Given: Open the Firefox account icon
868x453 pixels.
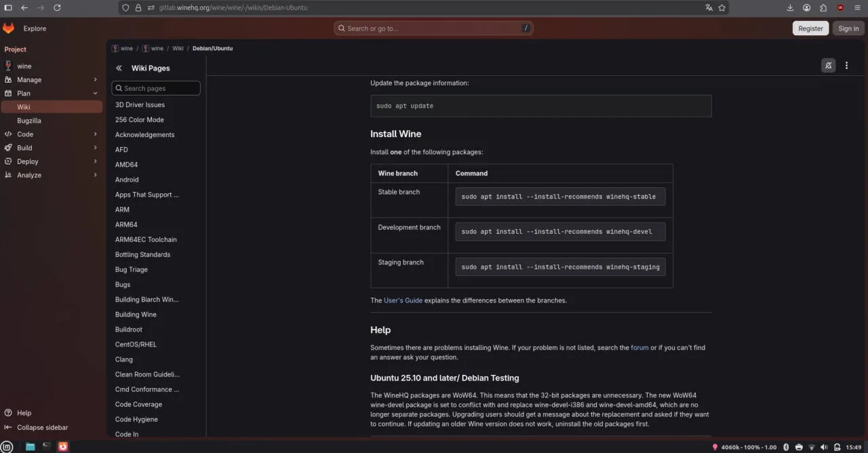Looking at the screenshot, I should [x=807, y=7].
